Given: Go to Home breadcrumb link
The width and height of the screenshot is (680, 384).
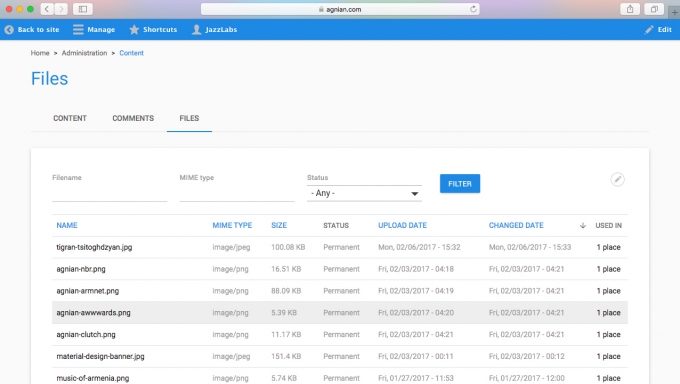Looking at the screenshot, I should pos(40,53).
